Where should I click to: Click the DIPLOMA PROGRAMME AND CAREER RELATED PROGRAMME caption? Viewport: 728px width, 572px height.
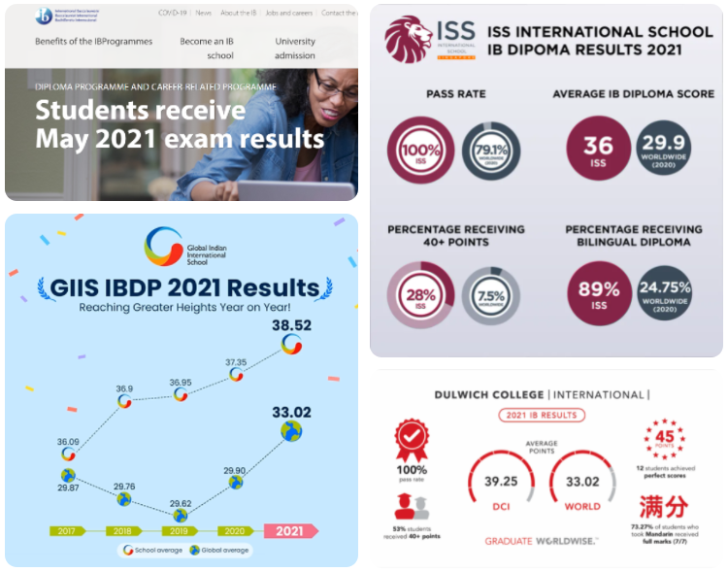click(x=155, y=86)
